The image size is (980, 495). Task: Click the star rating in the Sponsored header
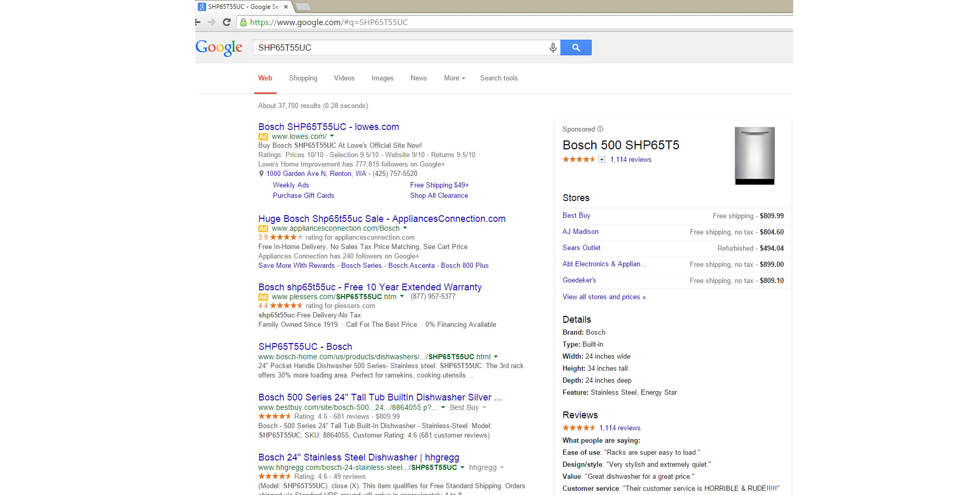point(579,159)
